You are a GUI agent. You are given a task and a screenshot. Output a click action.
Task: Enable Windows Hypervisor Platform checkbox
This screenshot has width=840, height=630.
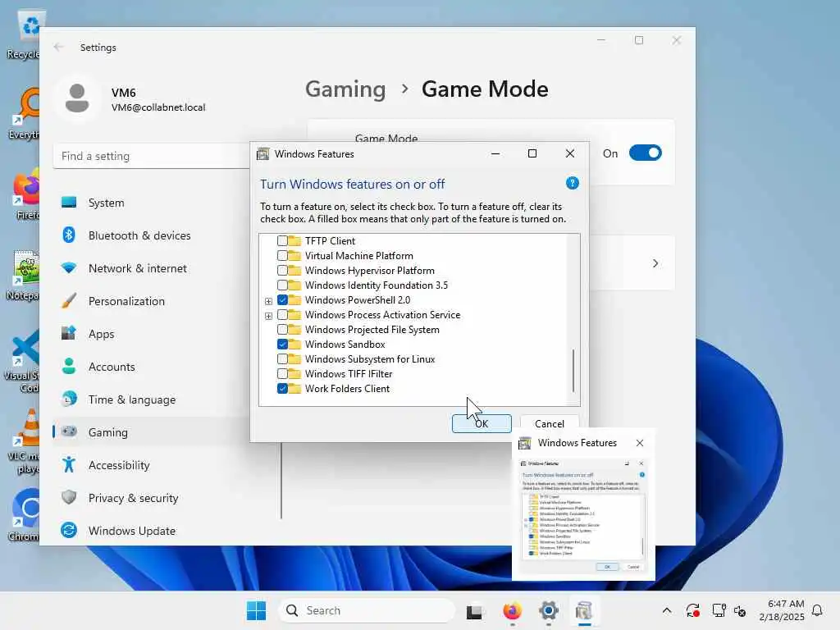[282, 271]
